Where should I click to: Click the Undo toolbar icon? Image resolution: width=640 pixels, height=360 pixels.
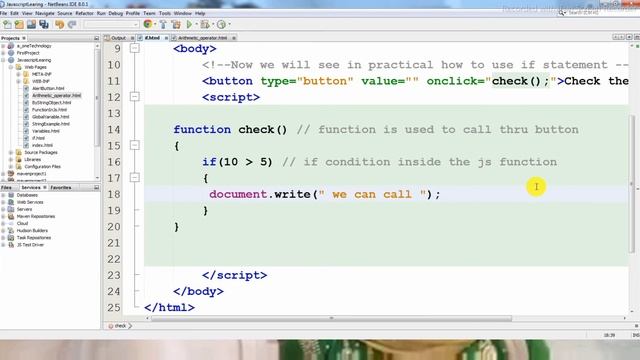click(x=60, y=24)
